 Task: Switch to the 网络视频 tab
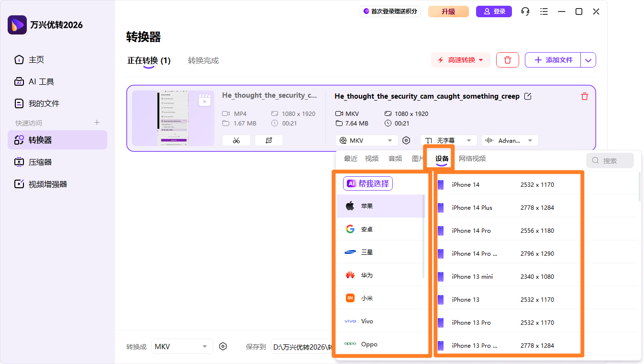tap(472, 158)
